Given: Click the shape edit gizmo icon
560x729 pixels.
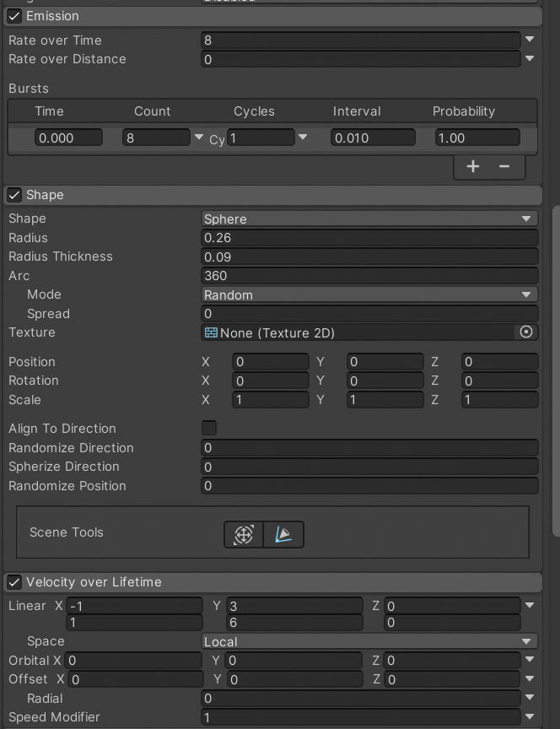Looking at the screenshot, I should [283, 535].
